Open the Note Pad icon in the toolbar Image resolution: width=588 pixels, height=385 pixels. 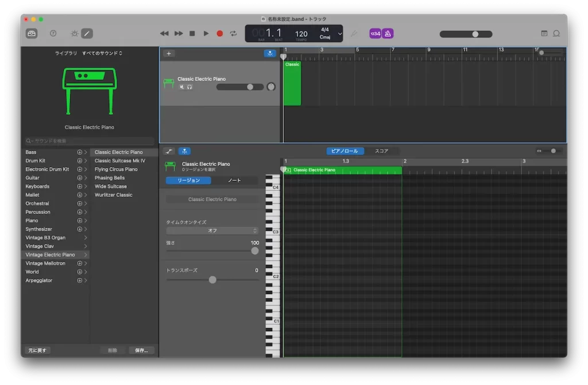pyautogui.click(x=544, y=34)
